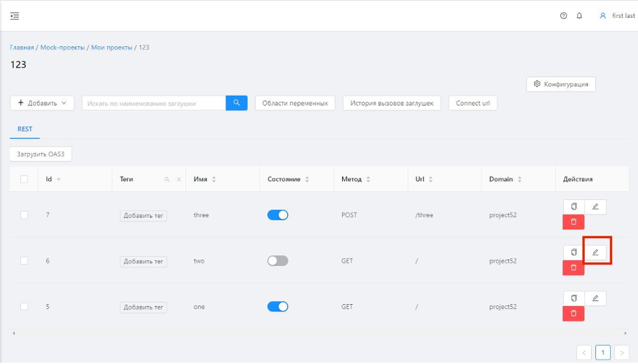Image resolution: width=638 pixels, height=364 pixels.
Task: Add a tag to stub two
Action: coord(143,261)
